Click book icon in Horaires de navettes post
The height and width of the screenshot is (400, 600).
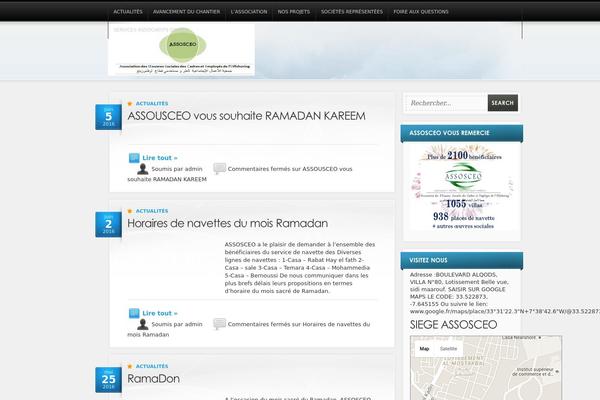click(134, 313)
